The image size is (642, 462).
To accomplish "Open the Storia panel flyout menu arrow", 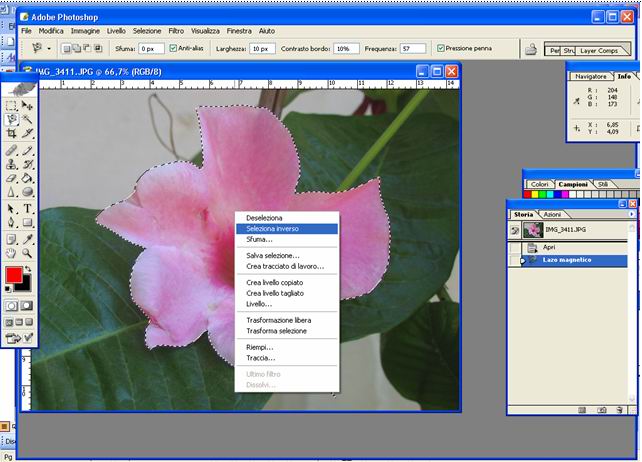I will click(x=631, y=214).
